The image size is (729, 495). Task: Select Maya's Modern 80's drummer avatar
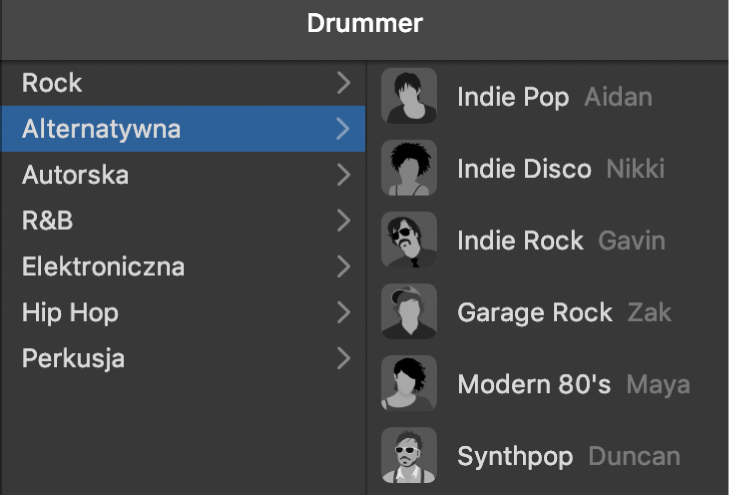click(x=409, y=383)
